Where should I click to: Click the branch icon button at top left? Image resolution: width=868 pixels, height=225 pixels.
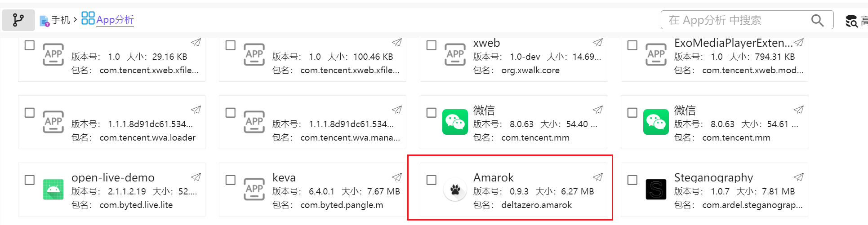(18, 20)
